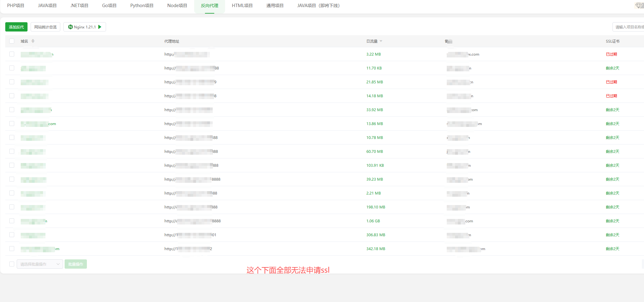Click the sort arrows beside 域名 column

click(x=33, y=41)
